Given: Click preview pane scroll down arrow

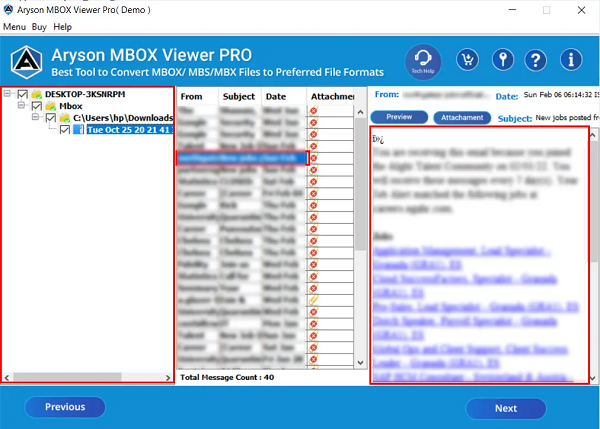Looking at the screenshot, I should tap(593, 378).
